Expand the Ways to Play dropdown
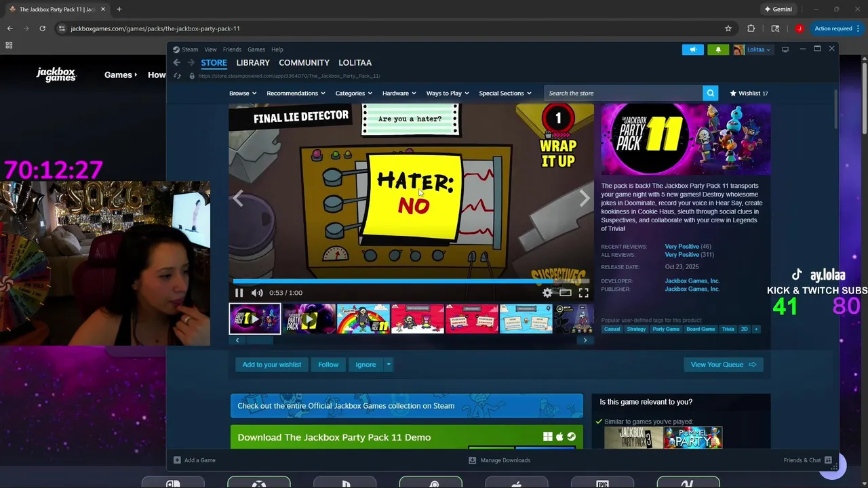 pos(448,93)
